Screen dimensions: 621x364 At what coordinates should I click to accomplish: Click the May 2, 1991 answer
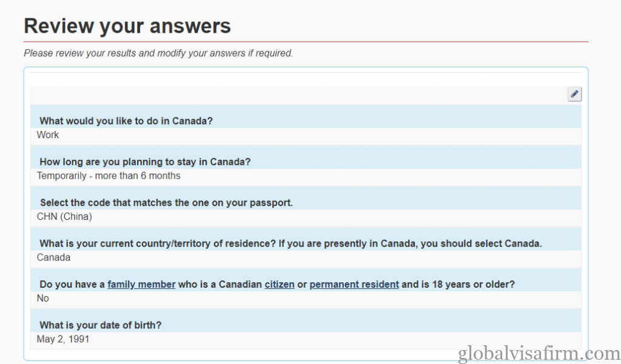point(63,339)
